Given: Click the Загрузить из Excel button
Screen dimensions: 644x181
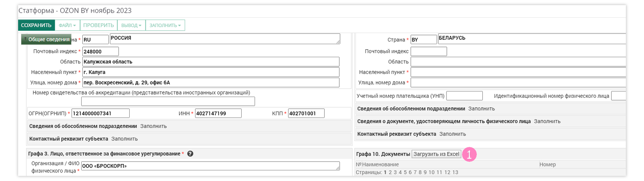Looking at the screenshot, I should tap(436, 154).
